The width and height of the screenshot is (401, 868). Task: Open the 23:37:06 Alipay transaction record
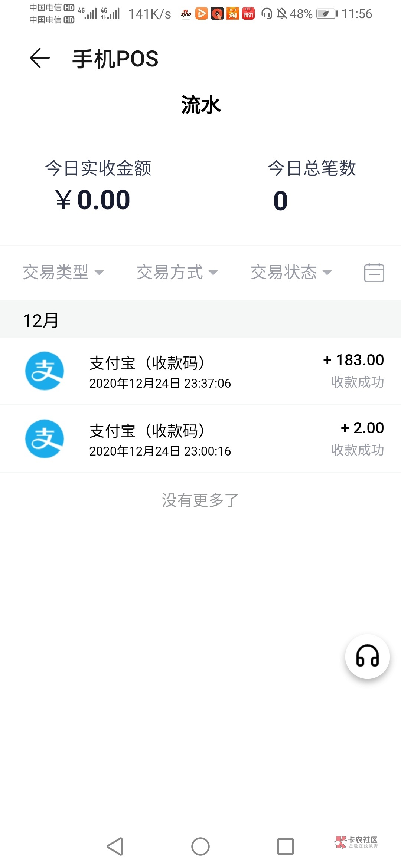click(200, 372)
